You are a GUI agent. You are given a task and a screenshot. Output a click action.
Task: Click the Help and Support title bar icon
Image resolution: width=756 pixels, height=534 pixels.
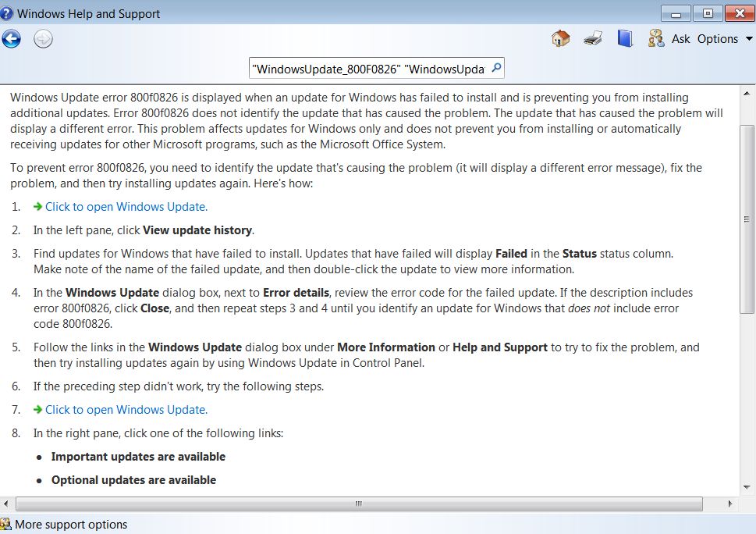click(x=6, y=13)
